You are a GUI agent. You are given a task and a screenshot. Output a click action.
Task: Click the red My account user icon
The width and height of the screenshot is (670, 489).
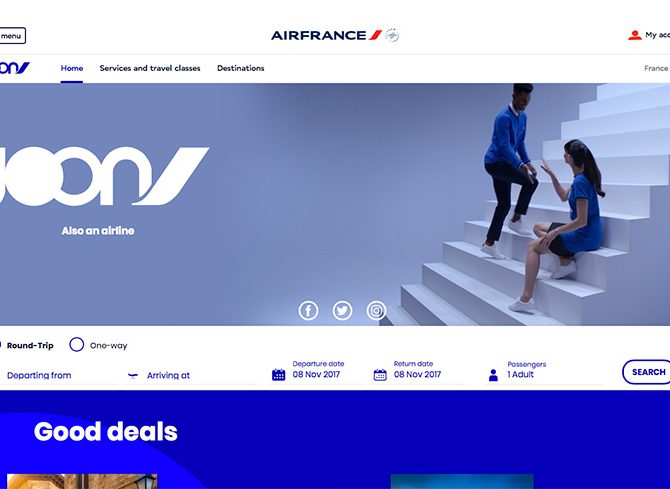[x=635, y=35]
